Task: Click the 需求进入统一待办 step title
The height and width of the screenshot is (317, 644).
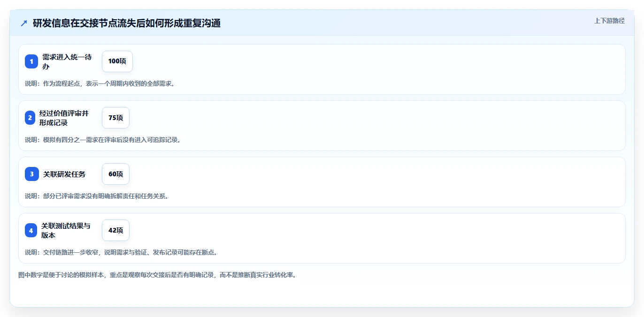Action: pyautogui.click(x=67, y=61)
